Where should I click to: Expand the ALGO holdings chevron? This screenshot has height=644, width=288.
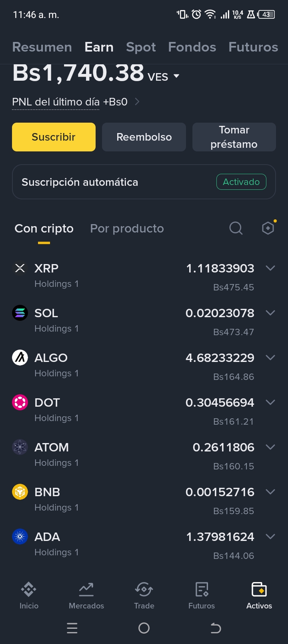click(x=270, y=358)
